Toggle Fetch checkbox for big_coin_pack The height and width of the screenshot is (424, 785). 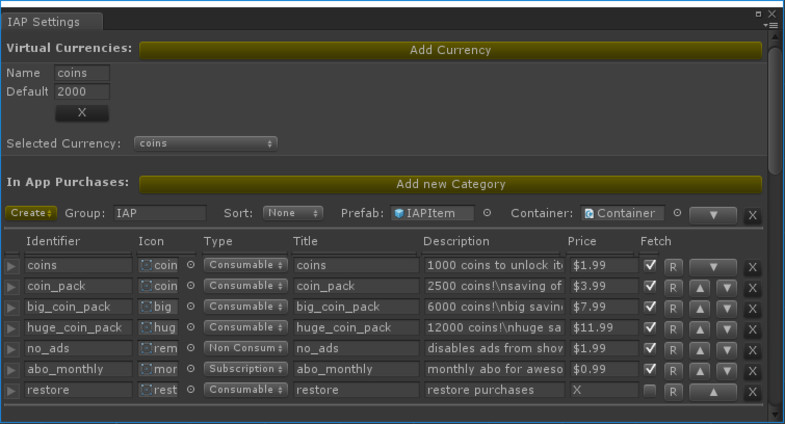(x=650, y=306)
